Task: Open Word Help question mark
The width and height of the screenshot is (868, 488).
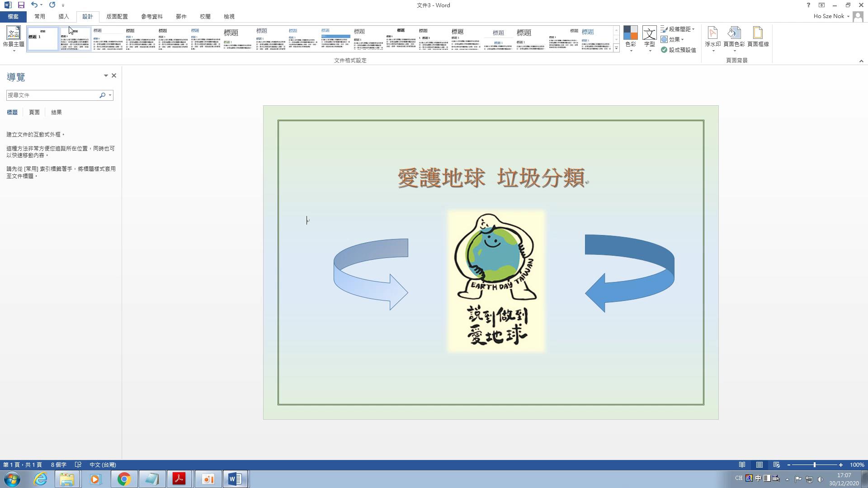Action: (808, 5)
